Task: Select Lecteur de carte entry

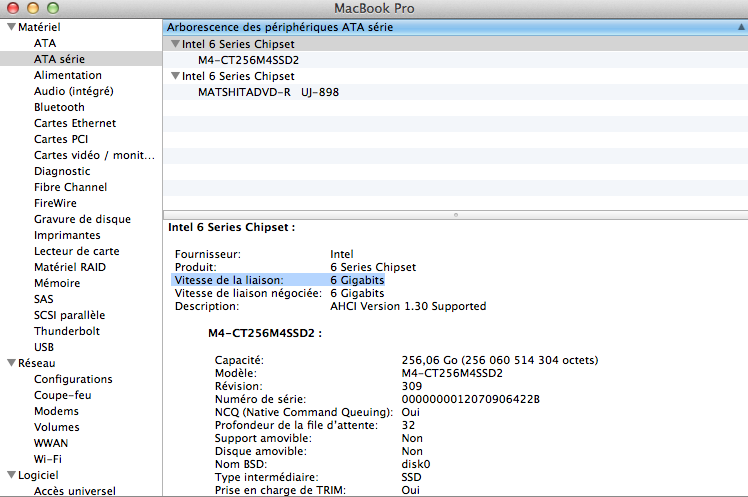Action: 76,251
